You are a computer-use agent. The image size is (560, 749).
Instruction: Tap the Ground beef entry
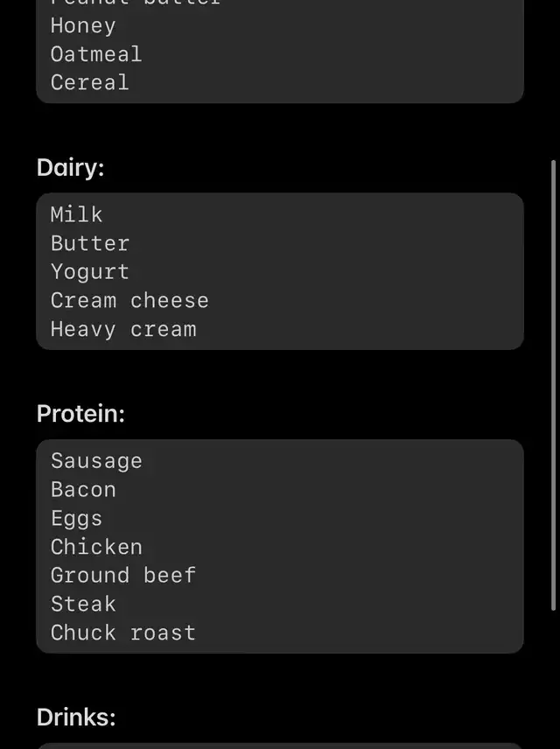tap(123, 576)
